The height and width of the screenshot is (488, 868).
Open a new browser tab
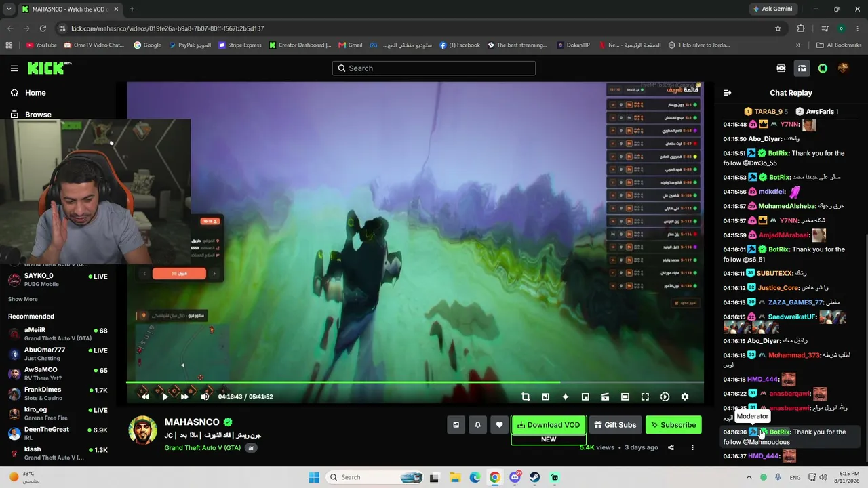[132, 9]
